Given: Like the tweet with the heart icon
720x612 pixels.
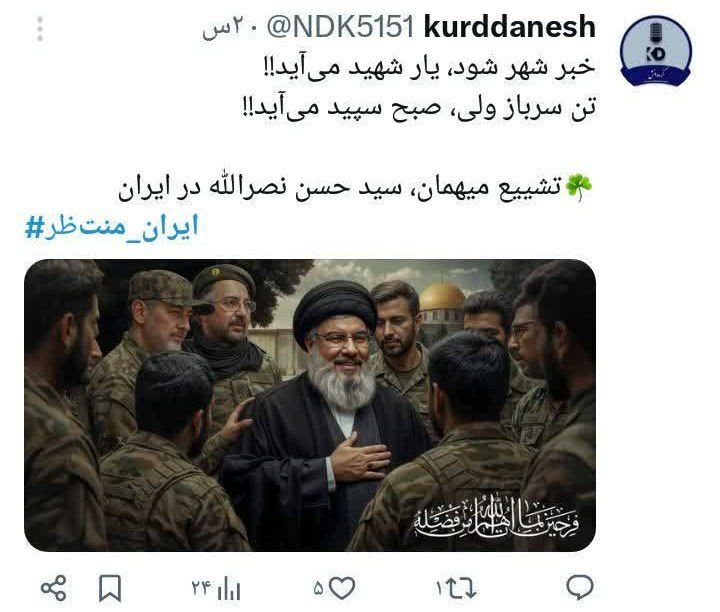Looking at the screenshot, I should 342,588.
